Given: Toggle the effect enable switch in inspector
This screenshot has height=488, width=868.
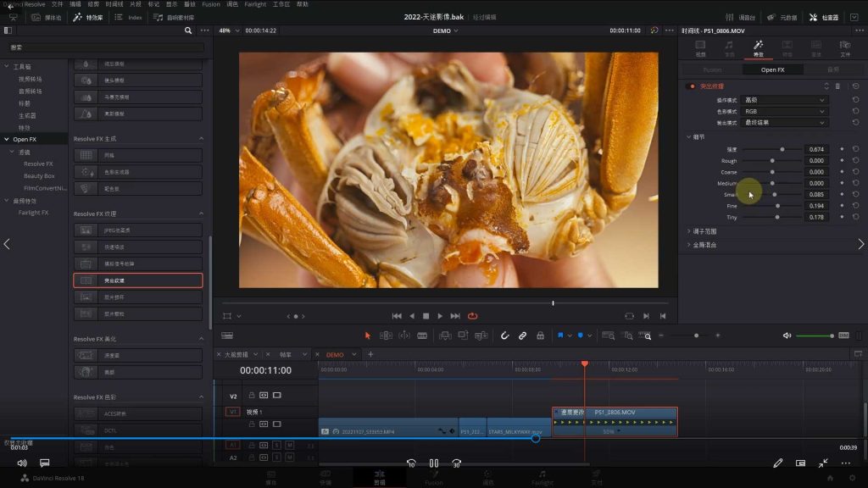Looking at the screenshot, I should tap(692, 86).
